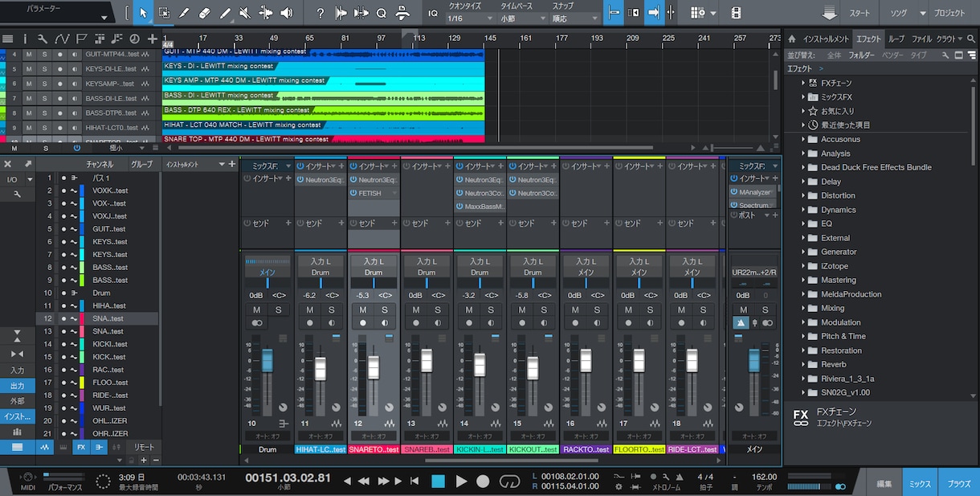This screenshot has height=496, width=980.
Task: Open the ブラウズ button at bottom right
Action: pos(958,483)
